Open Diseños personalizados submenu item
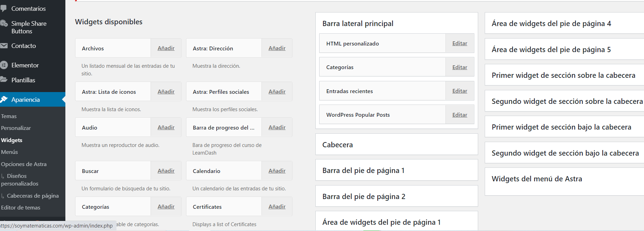This screenshot has width=644, height=231. coord(20,180)
